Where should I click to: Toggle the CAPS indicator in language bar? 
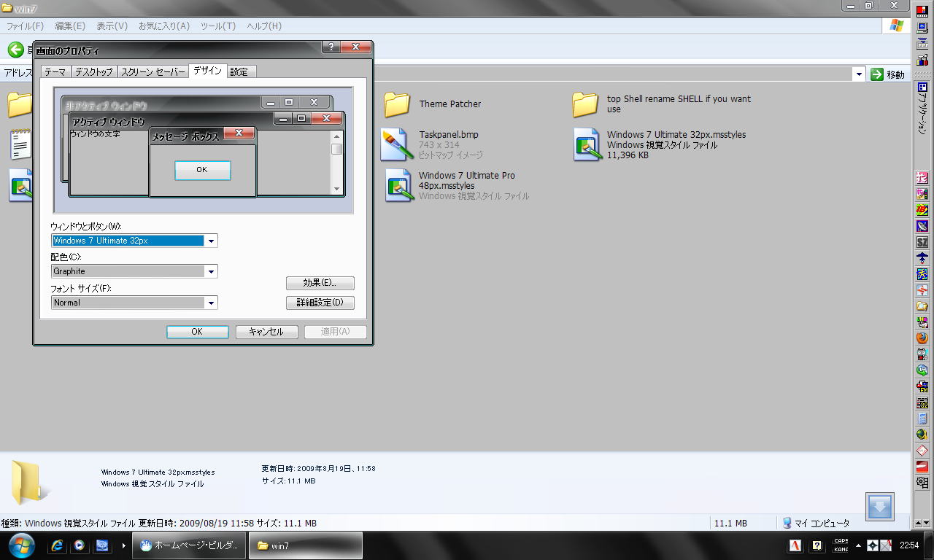(841, 541)
